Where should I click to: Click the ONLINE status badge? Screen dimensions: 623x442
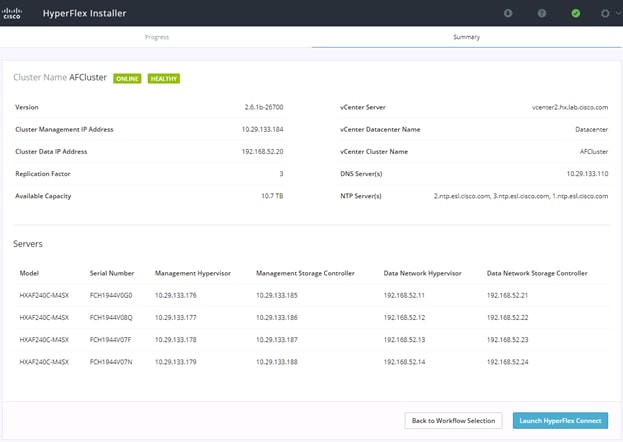coord(127,79)
